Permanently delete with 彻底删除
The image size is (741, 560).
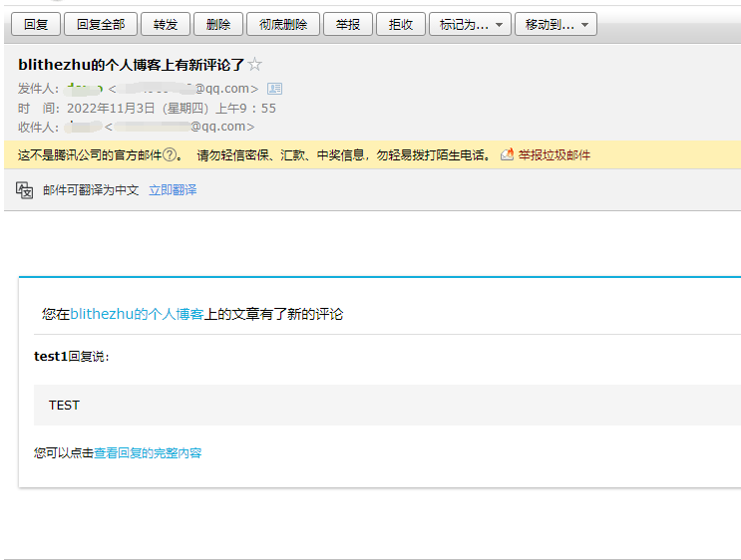coord(283,24)
